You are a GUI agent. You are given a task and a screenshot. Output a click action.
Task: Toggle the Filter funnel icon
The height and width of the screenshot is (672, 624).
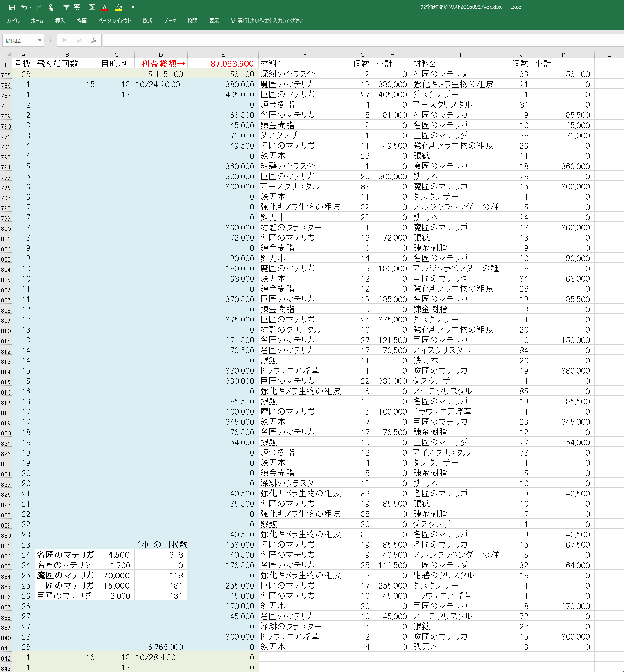point(66,7)
